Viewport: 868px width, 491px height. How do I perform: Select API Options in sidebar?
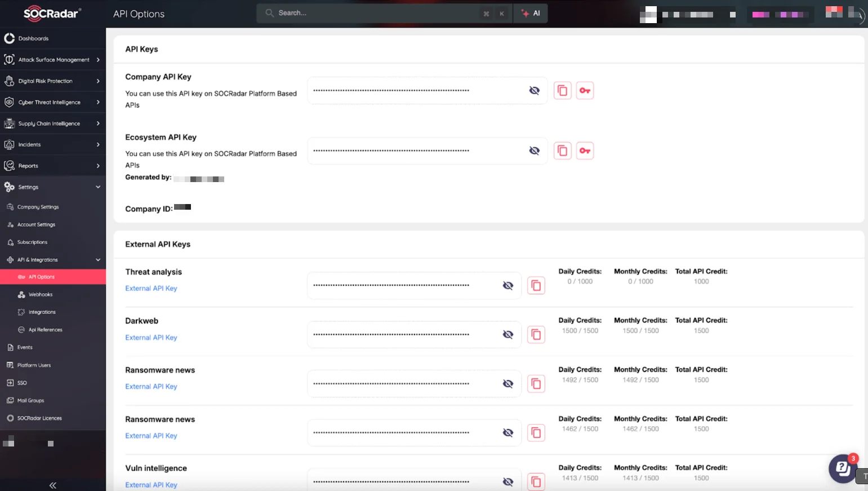pos(53,277)
